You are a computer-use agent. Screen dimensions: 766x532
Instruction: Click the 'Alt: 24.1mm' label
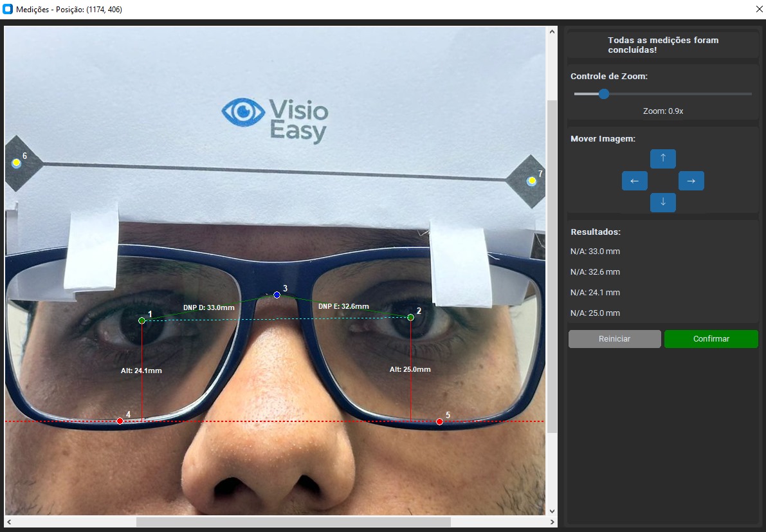141,371
